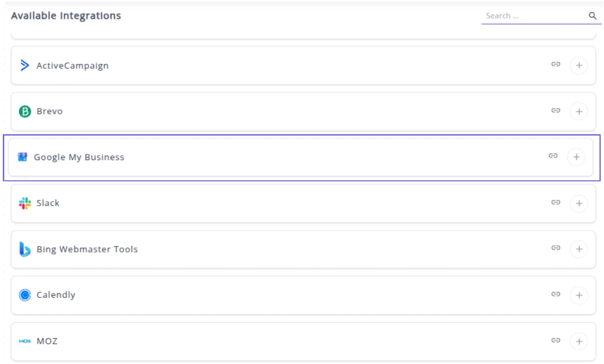Focus the Search integrations input field
The height and width of the screenshot is (364, 604).
(532, 16)
